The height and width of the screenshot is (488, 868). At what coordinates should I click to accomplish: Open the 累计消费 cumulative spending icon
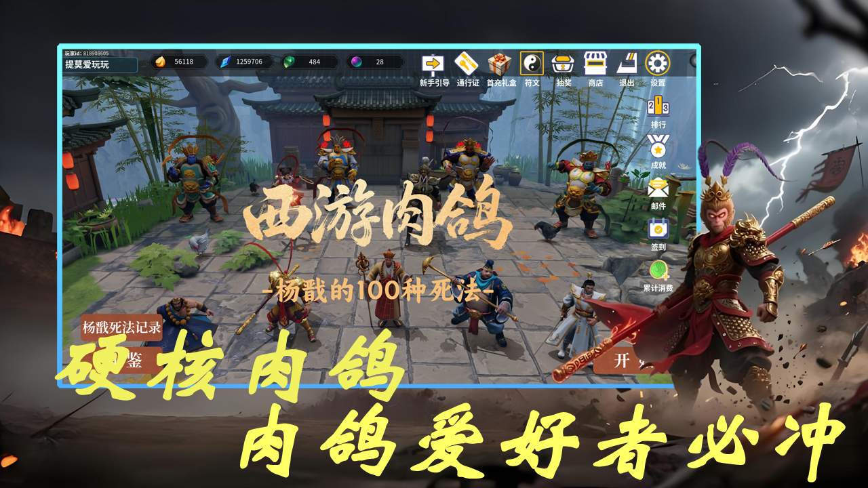[658, 270]
